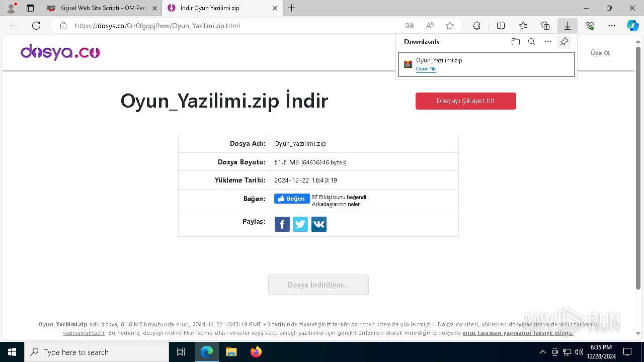
Task: Close the Kişisel Web Site Scripti tab
Action: click(154, 8)
